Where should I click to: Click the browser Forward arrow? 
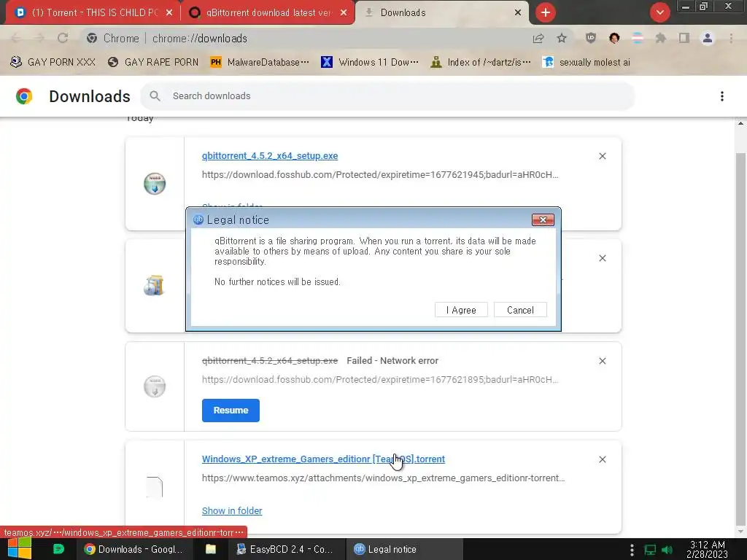[39, 38]
